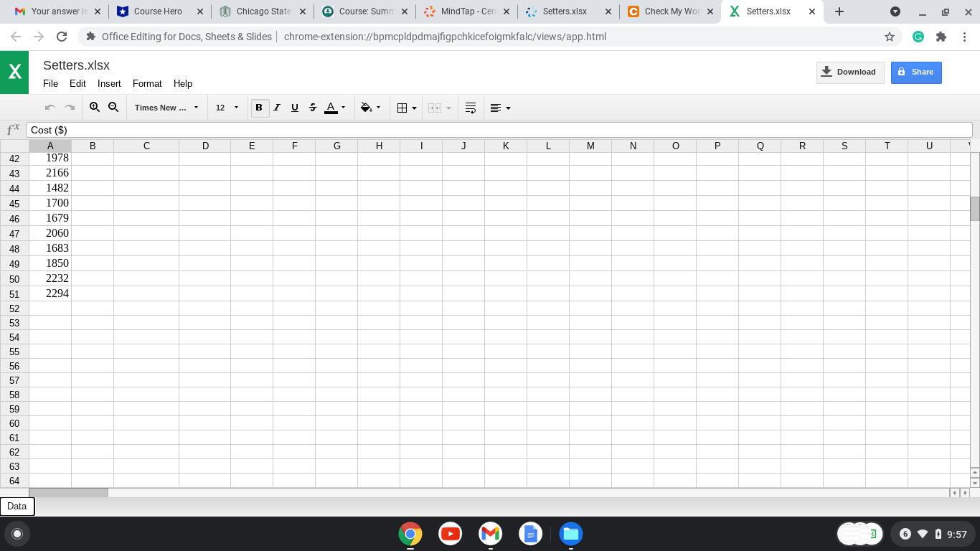The image size is (980, 551).
Task: Go forward in browser history
Action: [x=39, y=37]
